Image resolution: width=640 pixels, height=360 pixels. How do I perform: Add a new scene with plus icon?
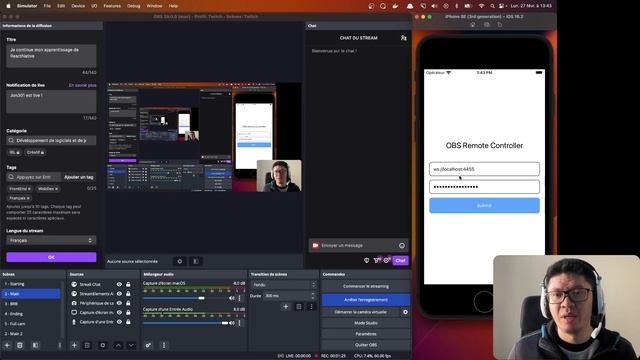7,345
